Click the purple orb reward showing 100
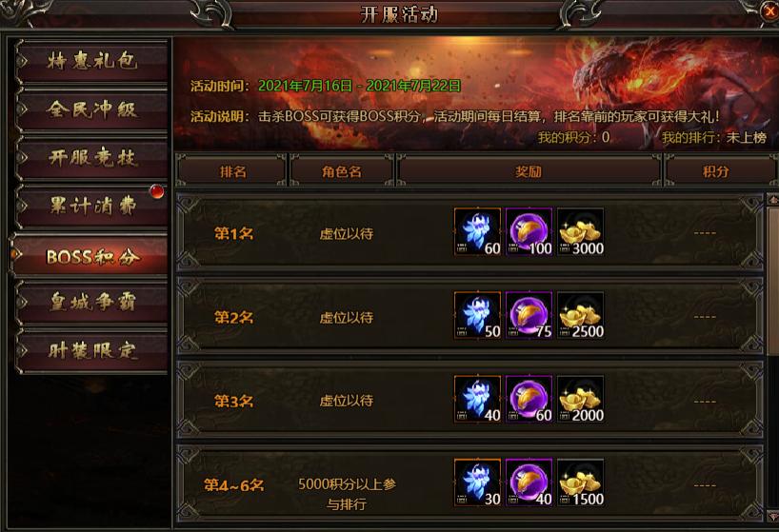The image size is (779, 532). (529, 232)
